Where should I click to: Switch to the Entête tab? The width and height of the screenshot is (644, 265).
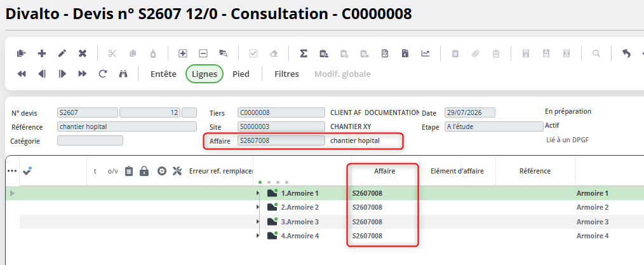[163, 74]
